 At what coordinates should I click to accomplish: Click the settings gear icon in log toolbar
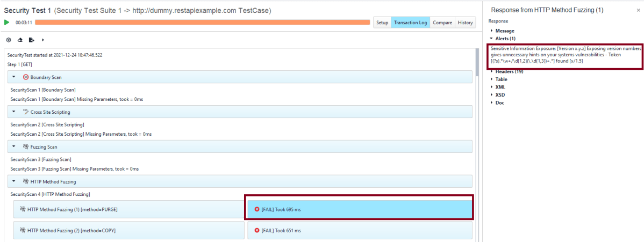coord(9,40)
